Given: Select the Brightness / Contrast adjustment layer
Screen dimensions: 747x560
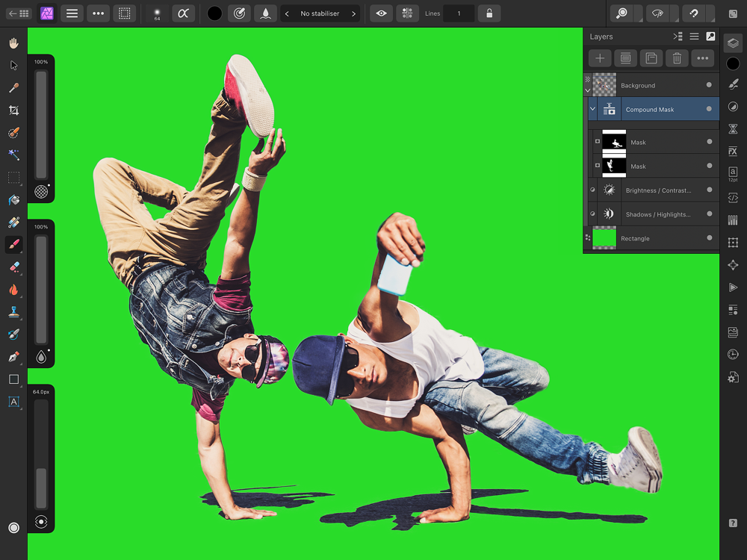Looking at the screenshot, I should point(657,190).
